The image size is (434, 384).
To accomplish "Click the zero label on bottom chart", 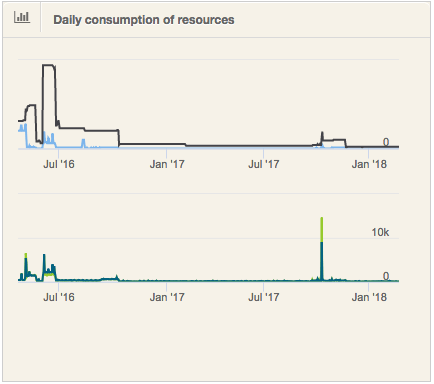I will [x=386, y=276].
